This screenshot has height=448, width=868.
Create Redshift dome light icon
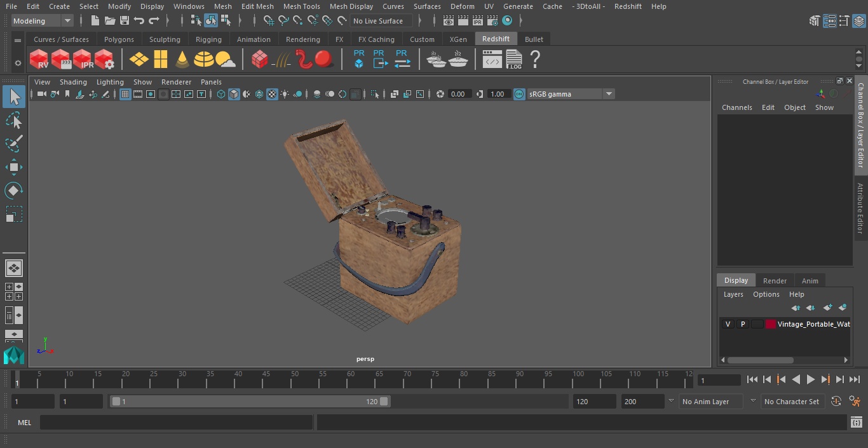tap(204, 60)
